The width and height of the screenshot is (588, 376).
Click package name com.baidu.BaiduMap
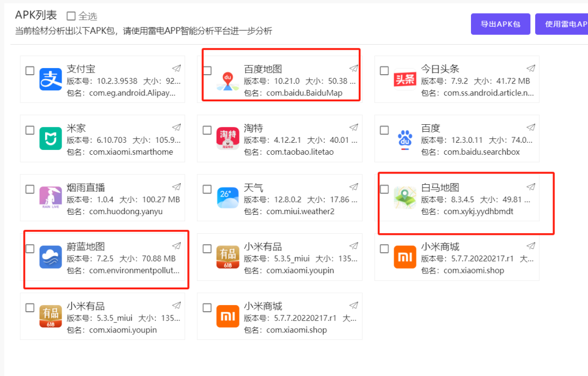point(304,93)
